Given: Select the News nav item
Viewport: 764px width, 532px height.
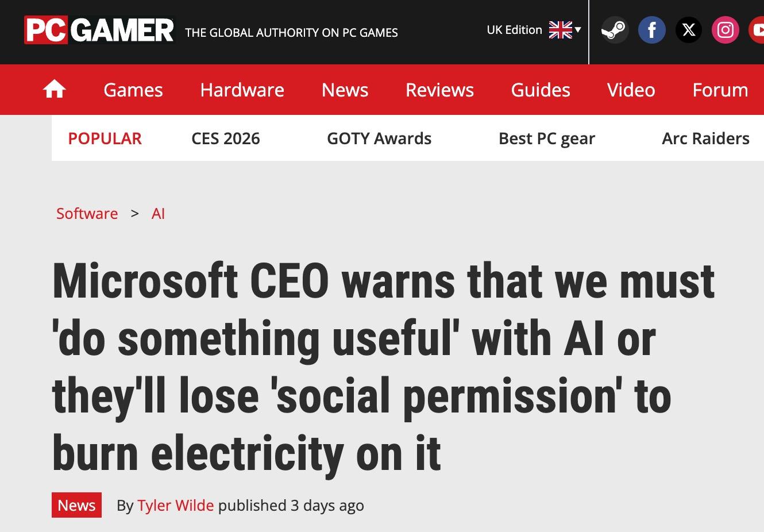Looking at the screenshot, I should click(x=345, y=90).
